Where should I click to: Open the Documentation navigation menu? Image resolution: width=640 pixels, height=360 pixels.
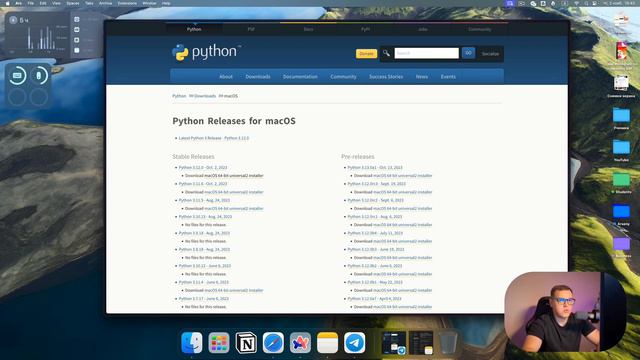[x=300, y=77]
